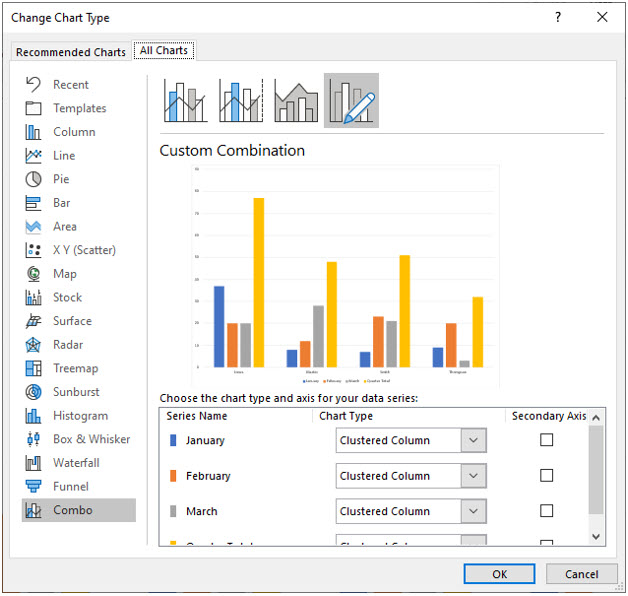
Task: Pick Stacked Area - Clustered Column subtype
Action: click(x=296, y=101)
